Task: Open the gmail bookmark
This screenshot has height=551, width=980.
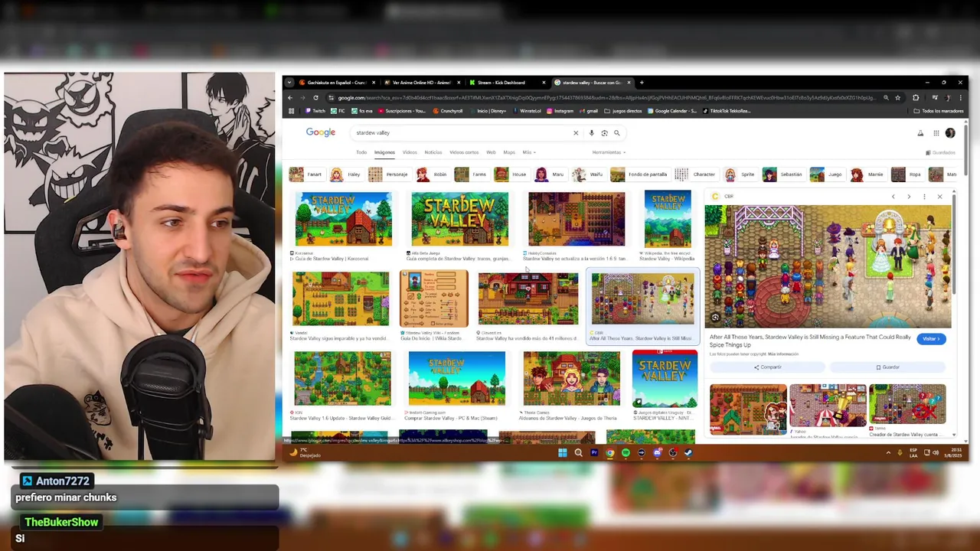Action: (x=589, y=111)
